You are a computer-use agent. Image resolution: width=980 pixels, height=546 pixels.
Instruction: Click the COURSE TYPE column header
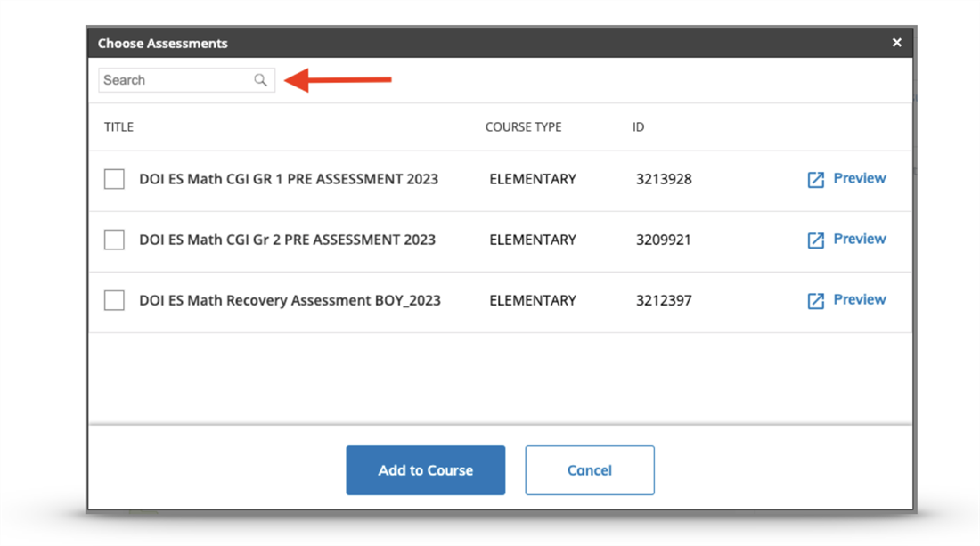523,127
